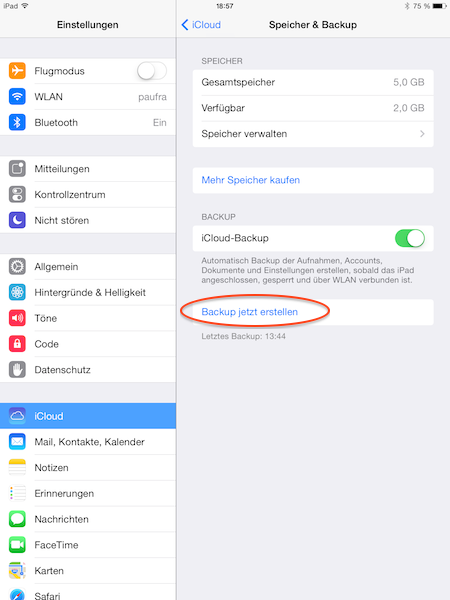The height and width of the screenshot is (600, 450).
Task: Open Mitteilungen settings entry
Action: (88, 169)
